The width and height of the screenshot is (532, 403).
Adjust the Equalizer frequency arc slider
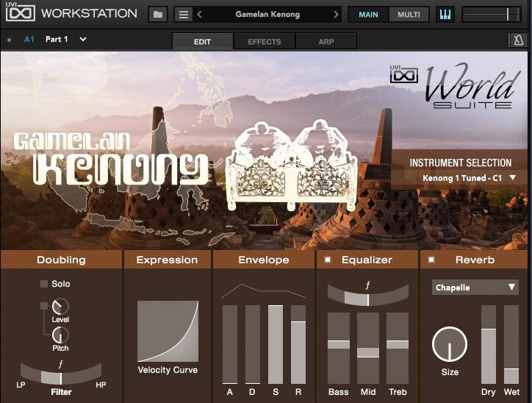(368, 296)
